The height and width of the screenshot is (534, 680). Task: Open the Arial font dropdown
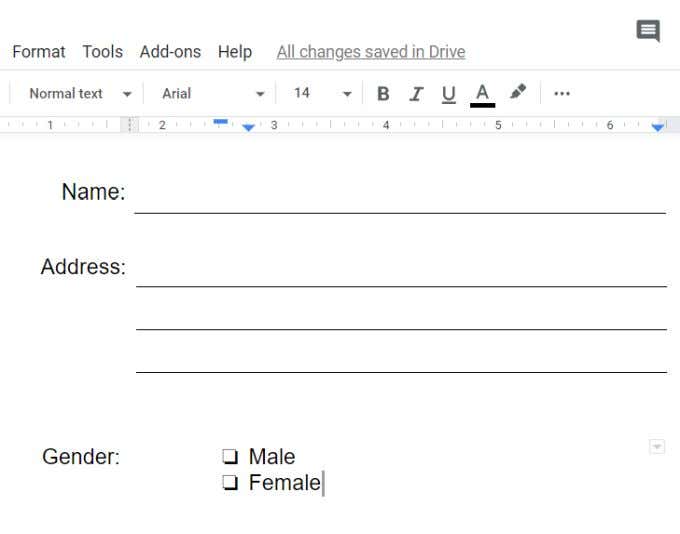click(x=213, y=93)
